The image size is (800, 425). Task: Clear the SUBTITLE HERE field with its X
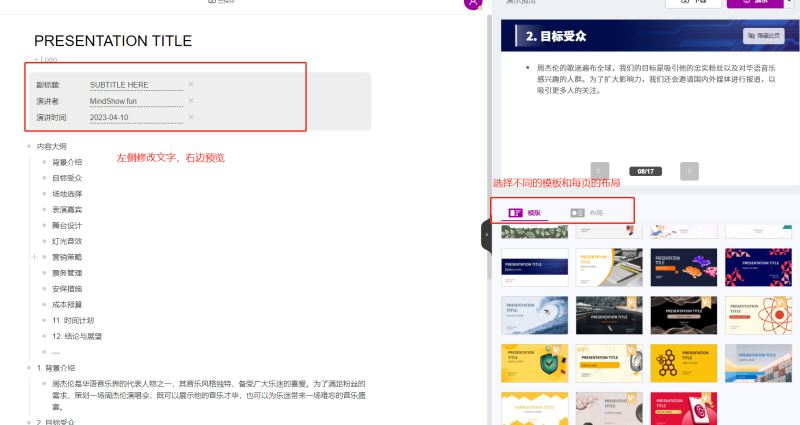click(191, 84)
